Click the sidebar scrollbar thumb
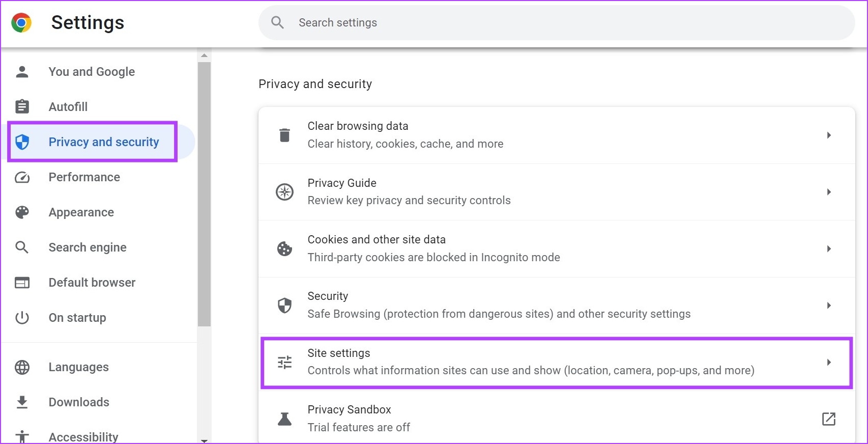The width and height of the screenshot is (868, 444). pyautogui.click(x=204, y=194)
